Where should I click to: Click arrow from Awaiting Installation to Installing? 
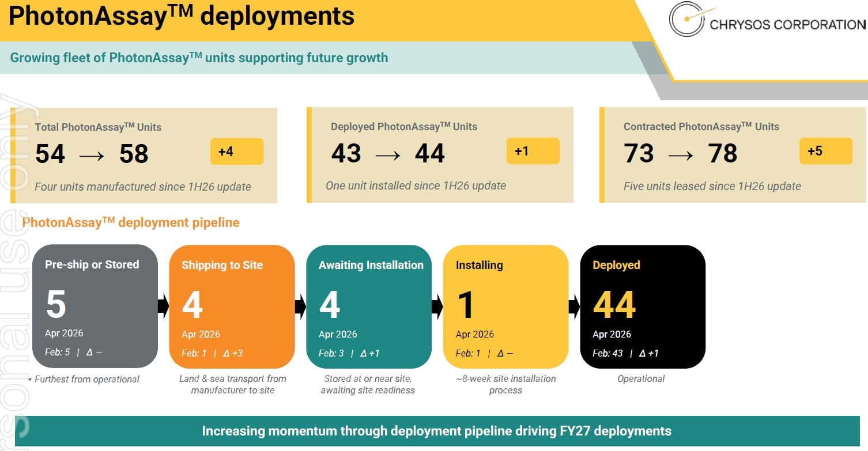[437, 307]
